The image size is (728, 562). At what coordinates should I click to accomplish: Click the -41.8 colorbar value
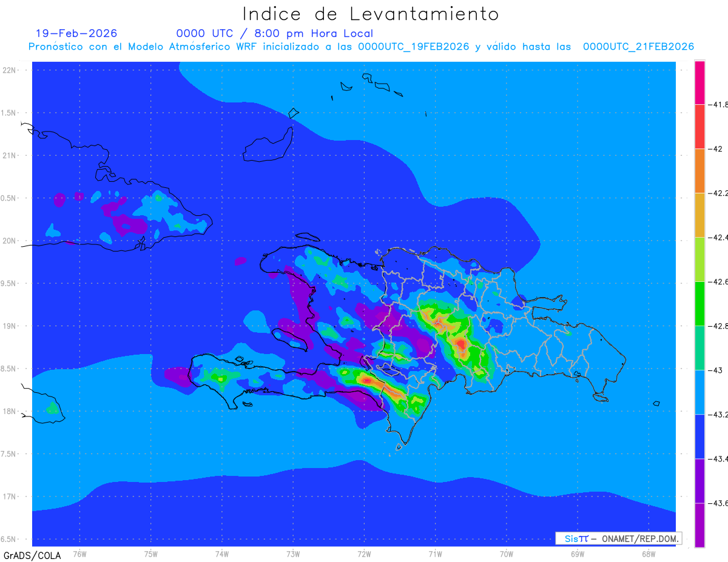pyautogui.click(x=718, y=105)
